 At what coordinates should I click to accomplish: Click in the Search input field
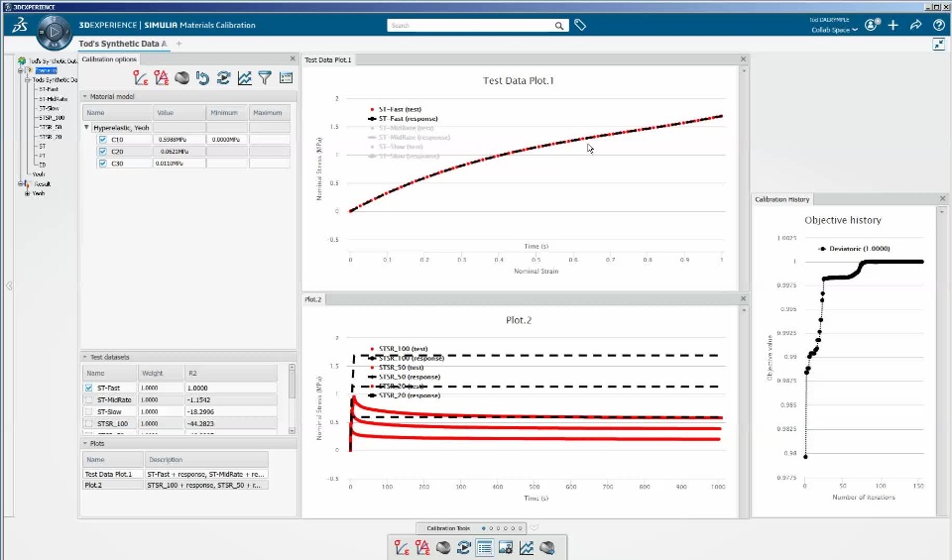470,26
